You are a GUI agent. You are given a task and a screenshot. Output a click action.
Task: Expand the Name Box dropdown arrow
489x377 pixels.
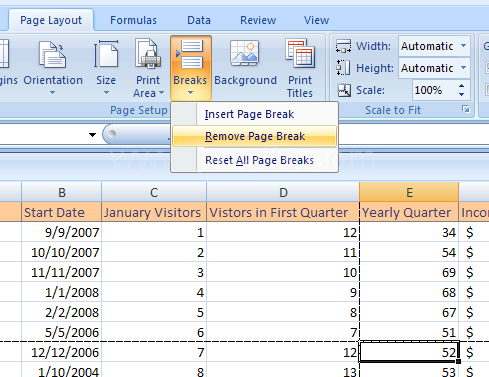(92, 135)
